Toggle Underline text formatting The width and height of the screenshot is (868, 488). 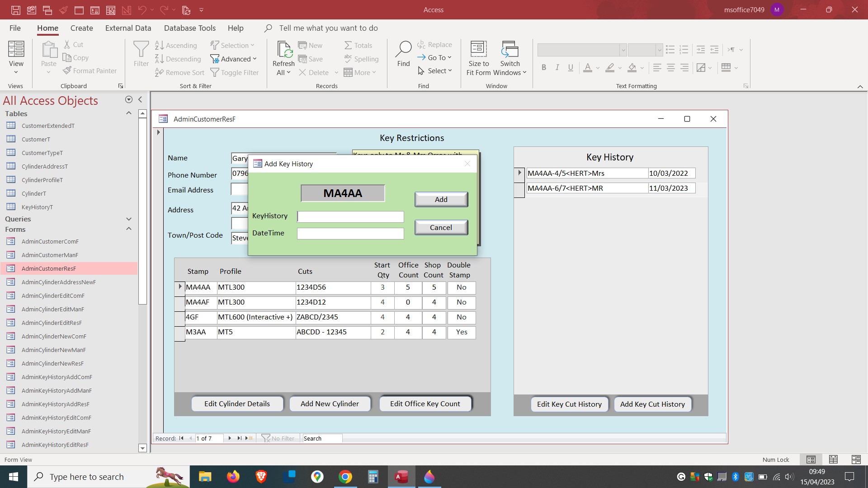(x=571, y=68)
